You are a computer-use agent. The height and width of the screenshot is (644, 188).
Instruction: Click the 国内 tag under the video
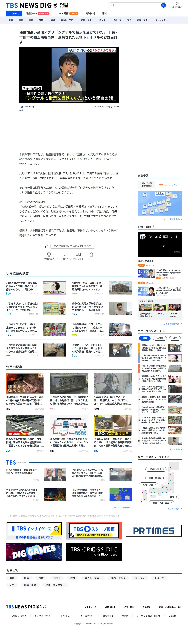pyautogui.click(x=21, y=110)
